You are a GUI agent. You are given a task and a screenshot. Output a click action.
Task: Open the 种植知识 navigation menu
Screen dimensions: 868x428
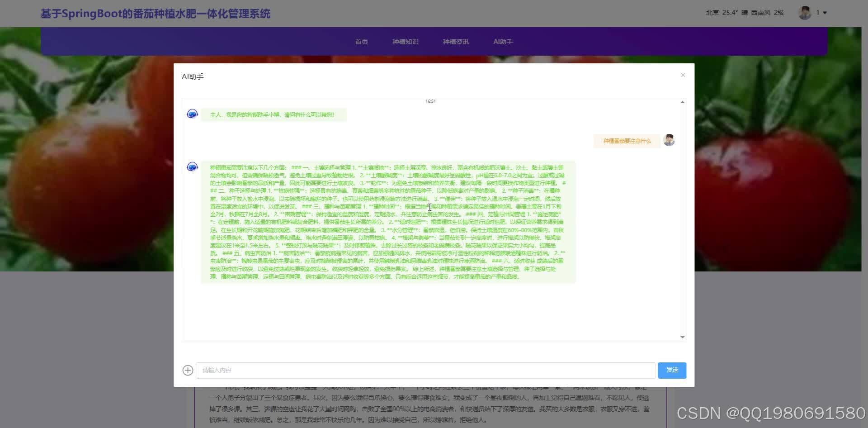pos(405,41)
